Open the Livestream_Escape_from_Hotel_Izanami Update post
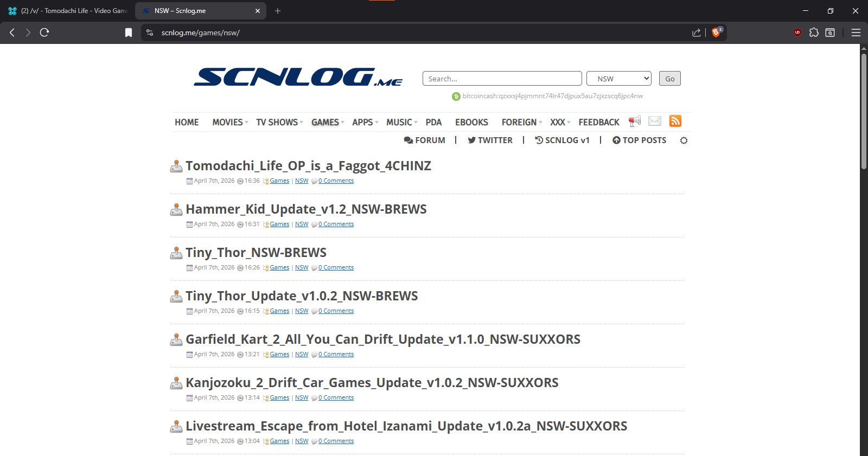 [x=406, y=426]
